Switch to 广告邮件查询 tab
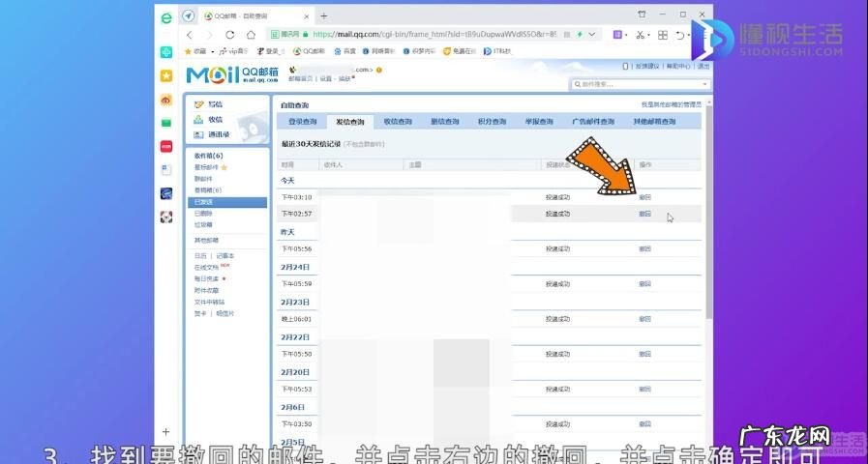Viewport: 868px width, 464px height. click(x=593, y=122)
